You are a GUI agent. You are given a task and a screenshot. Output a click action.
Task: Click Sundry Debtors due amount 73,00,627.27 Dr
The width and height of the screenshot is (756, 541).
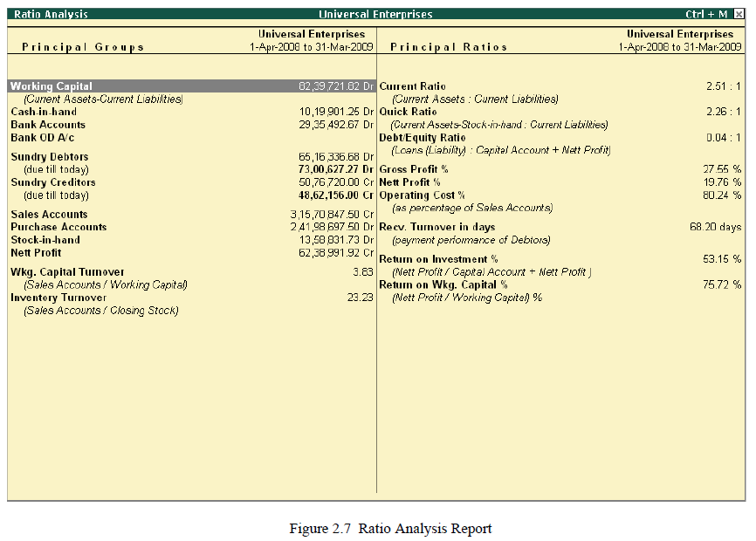point(336,169)
